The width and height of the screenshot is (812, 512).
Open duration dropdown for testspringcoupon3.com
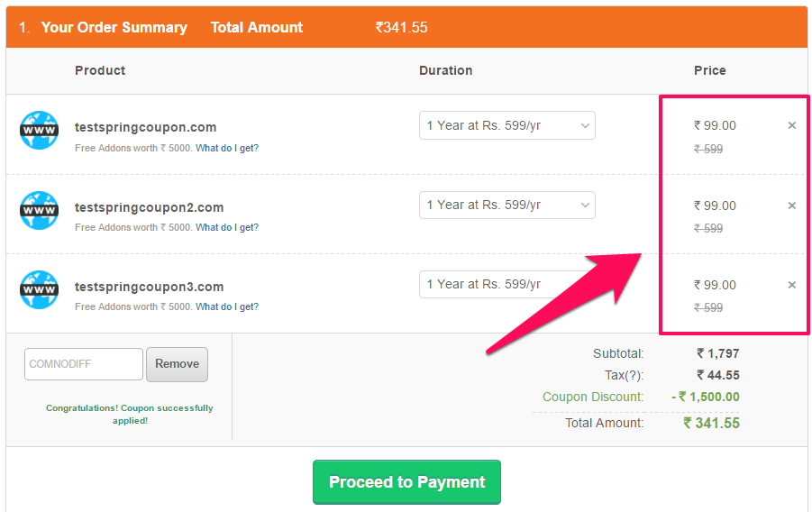pos(507,285)
